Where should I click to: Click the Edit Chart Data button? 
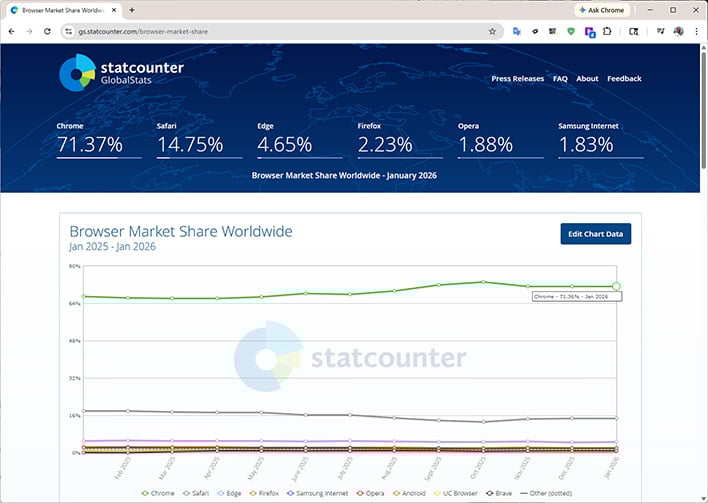coord(596,234)
